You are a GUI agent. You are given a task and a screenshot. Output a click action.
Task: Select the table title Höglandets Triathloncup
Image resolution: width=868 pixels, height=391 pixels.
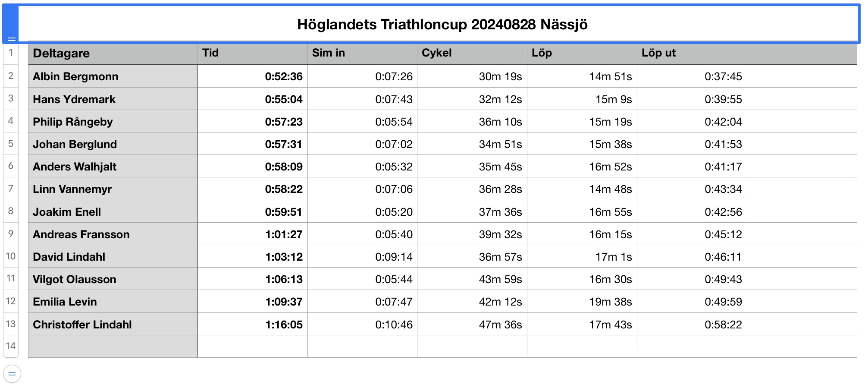click(442, 25)
